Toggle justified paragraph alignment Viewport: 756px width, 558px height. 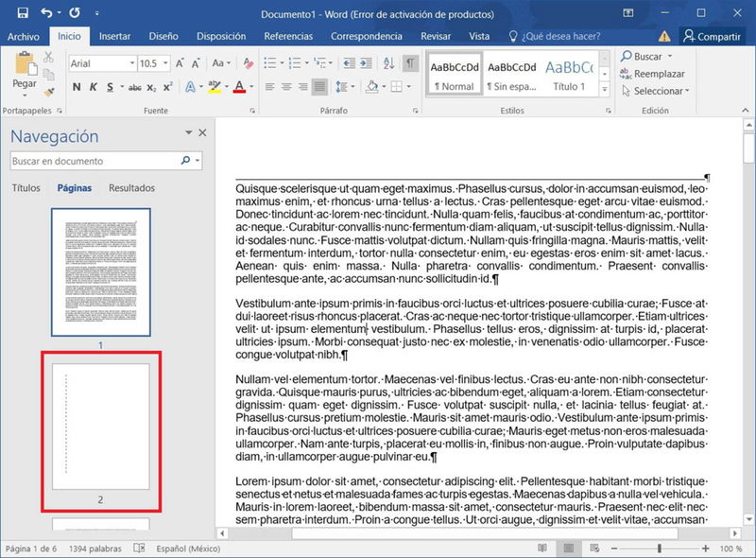pyautogui.click(x=320, y=87)
